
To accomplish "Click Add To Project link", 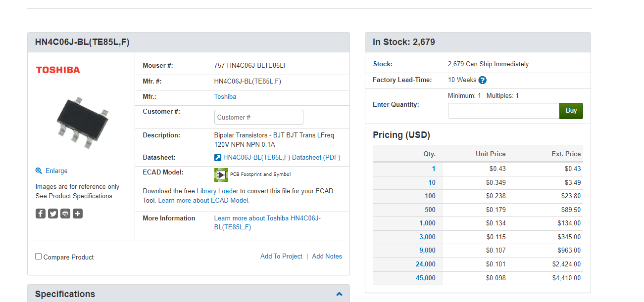I will click(x=281, y=256).
